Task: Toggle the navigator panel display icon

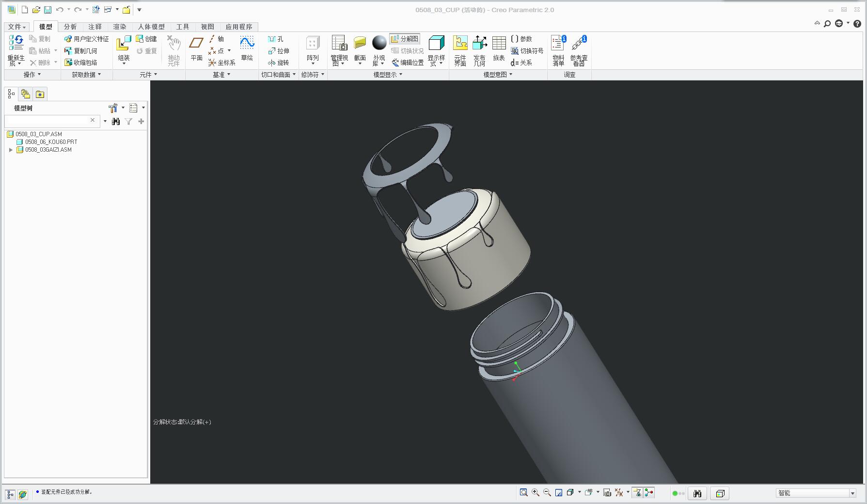Action: (10, 494)
